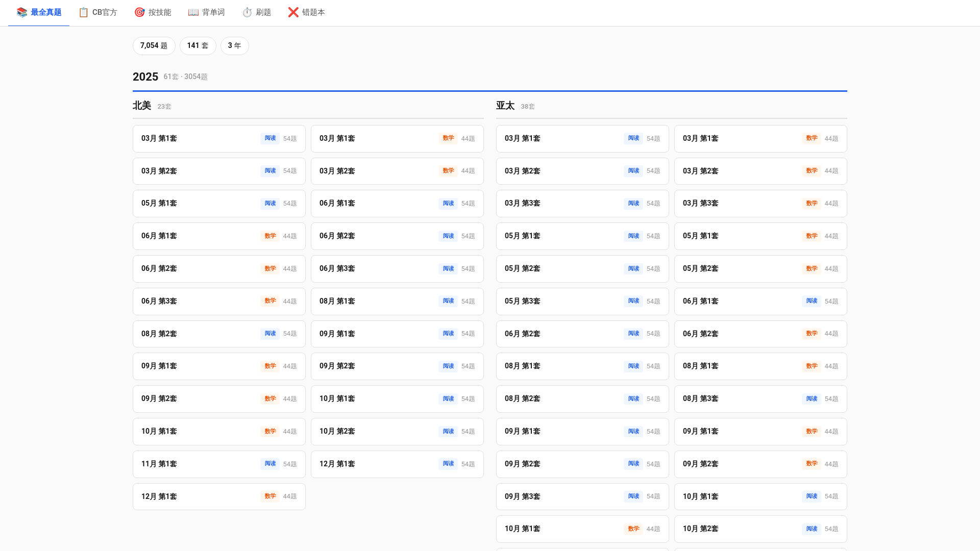Screen dimensions: 980x551
Task: Click the open book icon beside 背单词
Action: click(x=193, y=12)
